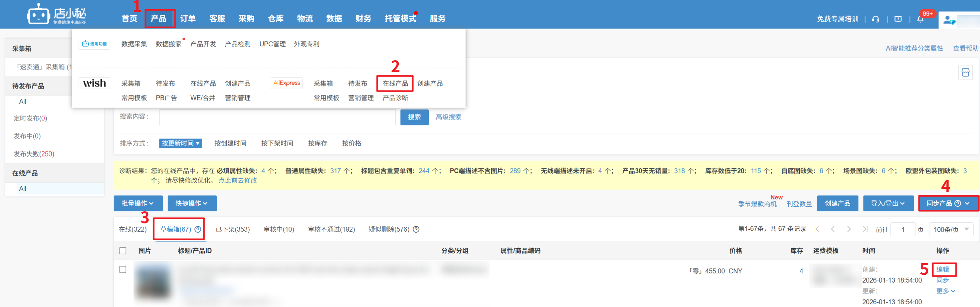Click the help icon beside 疑似删除(576)
980x307 pixels.
click(x=416, y=229)
